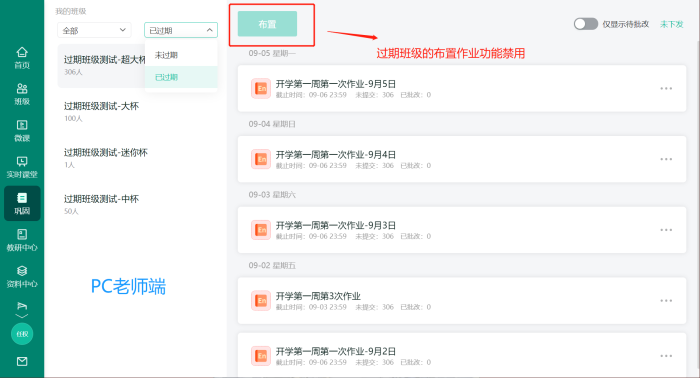700x378 pixels.
Task: Open more options for 9月2日 homework
Action: (666, 356)
